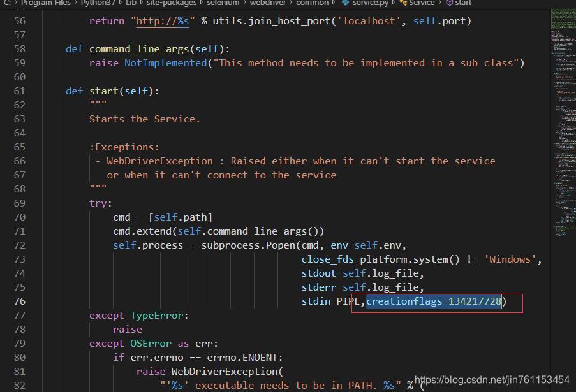This screenshot has width=576, height=392.
Task: Click the try: keyword on line 69
Action: [x=101, y=203]
